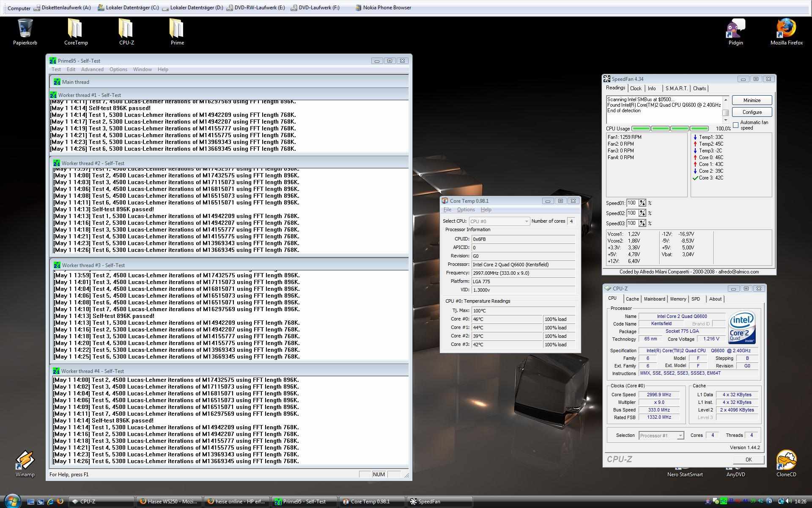
Task: Open the Mainboard tab in CPU-Z
Action: (654, 299)
